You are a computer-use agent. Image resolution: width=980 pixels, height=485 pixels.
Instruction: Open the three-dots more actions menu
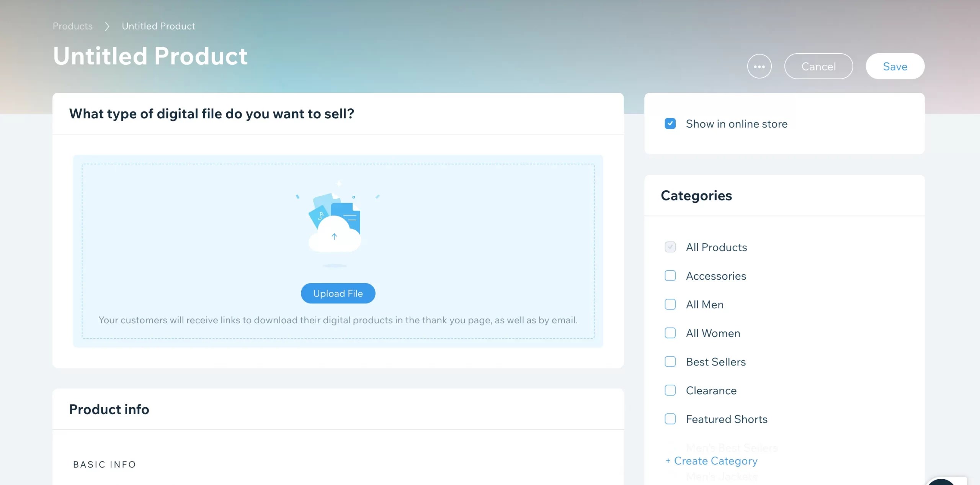pos(759,66)
